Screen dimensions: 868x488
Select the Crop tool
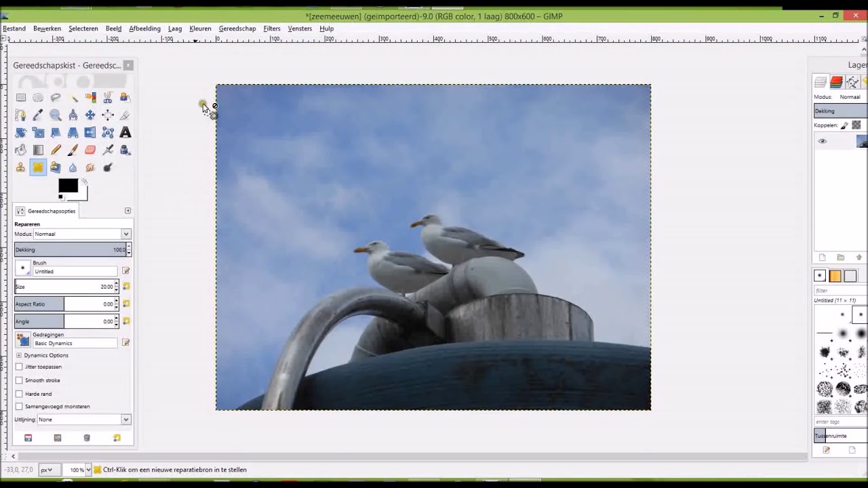[125, 115]
